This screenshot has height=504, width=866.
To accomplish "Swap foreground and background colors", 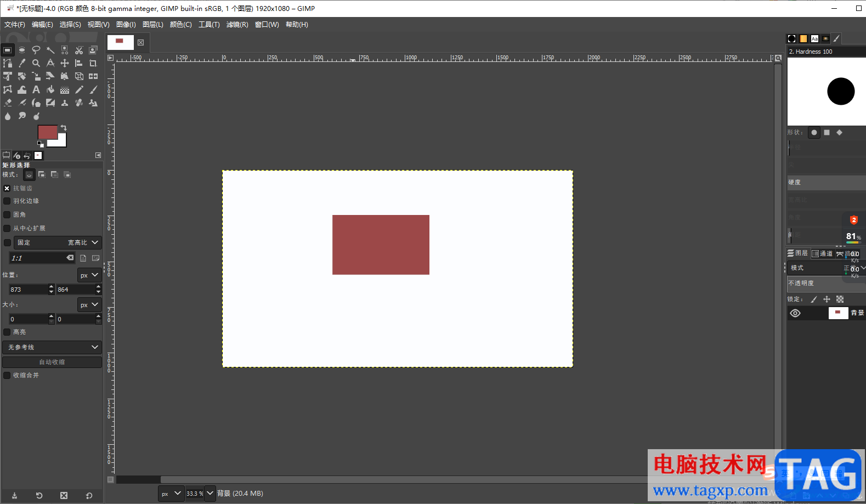I will pyautogui.click(x=64, y=127).
